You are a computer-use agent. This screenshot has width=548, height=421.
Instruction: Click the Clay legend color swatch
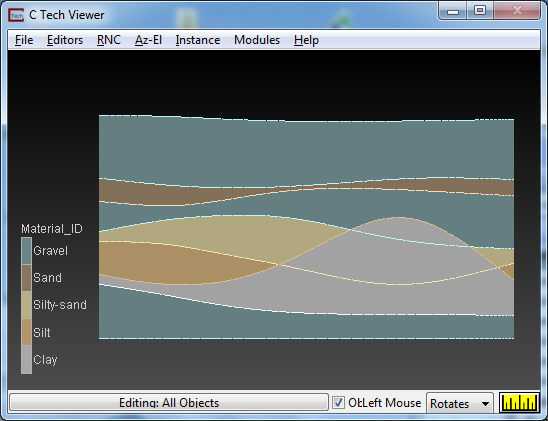pyautogui.click(x=27, y=360)
